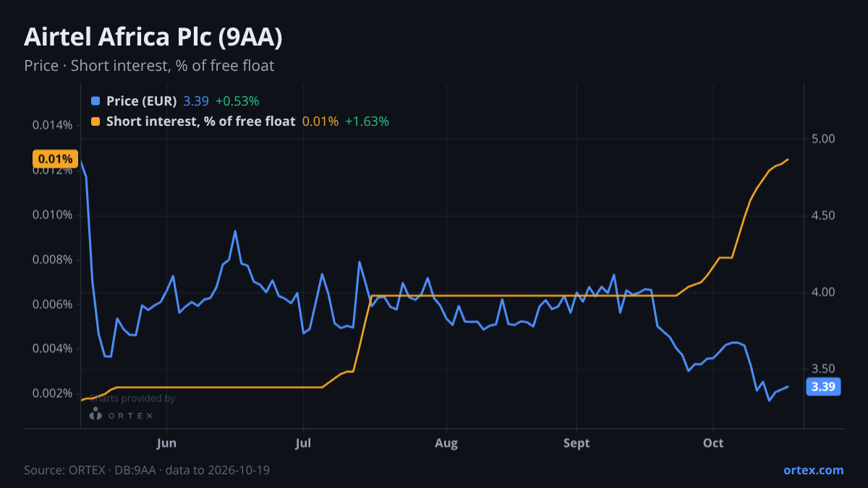This screenshot has height=488, width=868.
Task: Click the 5.00 right axis label
Action: pyautogui.click(x=824, y=139)
